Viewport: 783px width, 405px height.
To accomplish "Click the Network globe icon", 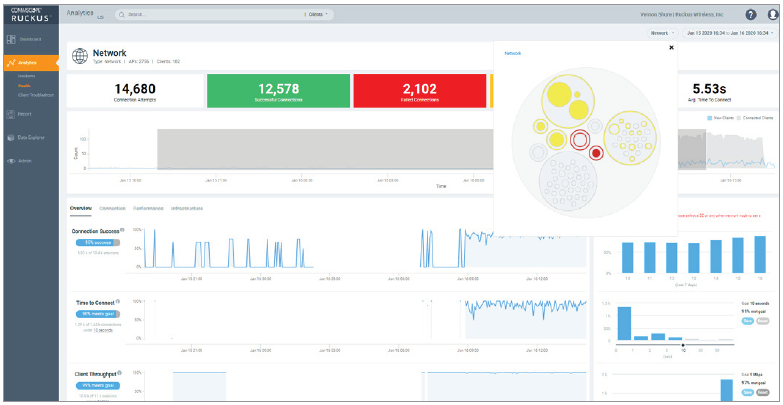I will pyautogui.click(x=80, y=56).
